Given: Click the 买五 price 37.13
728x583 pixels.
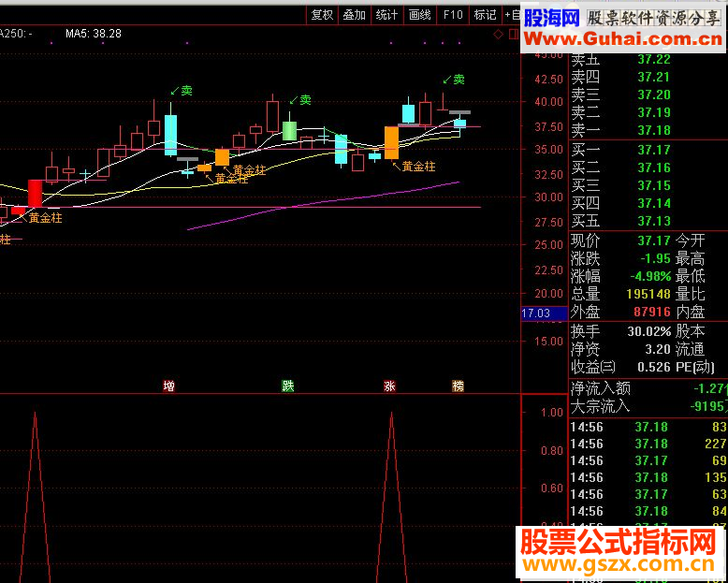Looking at the screenshot, I should [x=654, y=221].
